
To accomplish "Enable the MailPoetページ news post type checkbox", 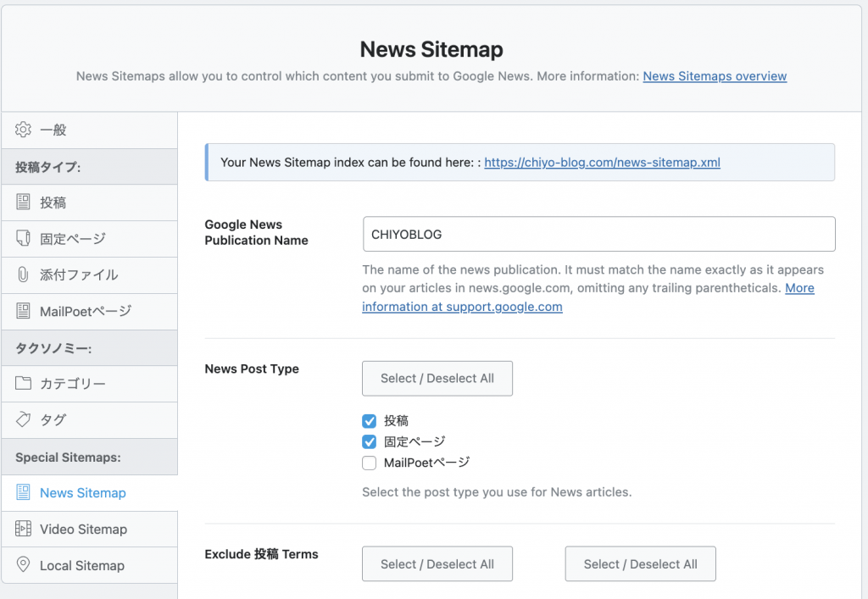I will (x=370, y=463).
